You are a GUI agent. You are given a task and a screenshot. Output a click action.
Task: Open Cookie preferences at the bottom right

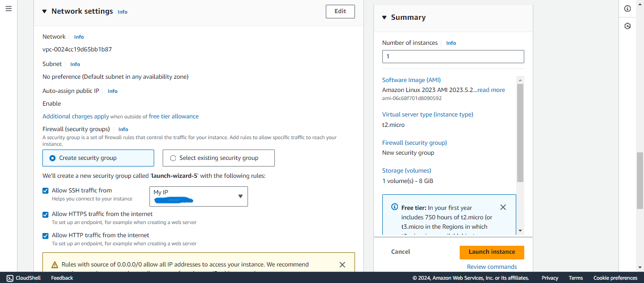(615, 278)
